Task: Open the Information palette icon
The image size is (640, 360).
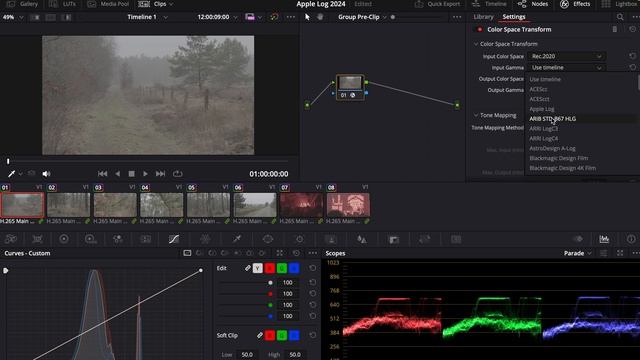Action: tap(631, 239)
